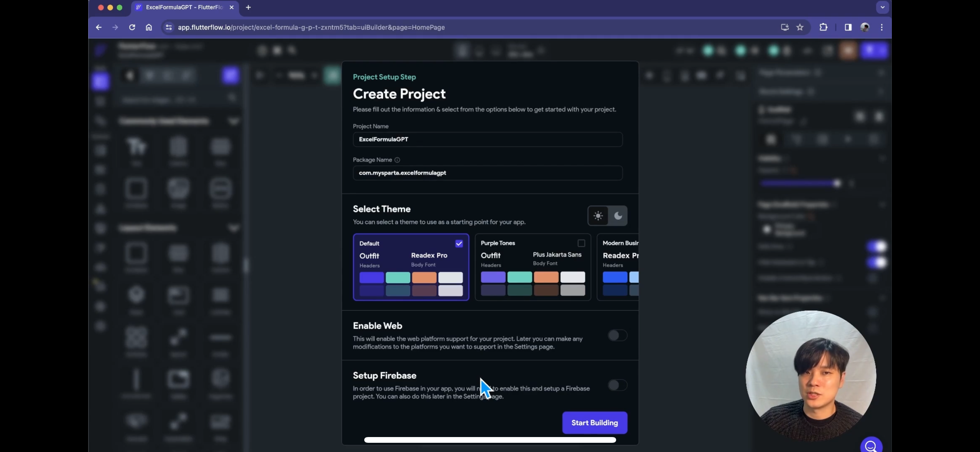Image resolution: width=980 pixels, height=452 pixels.
Task: Open the browser home page
Action: 149,27
